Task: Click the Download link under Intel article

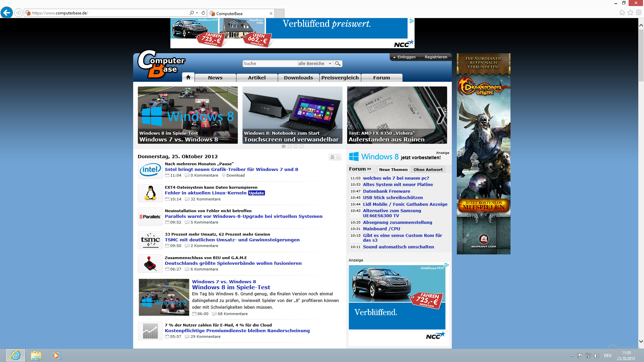Action: coord(233,175)
